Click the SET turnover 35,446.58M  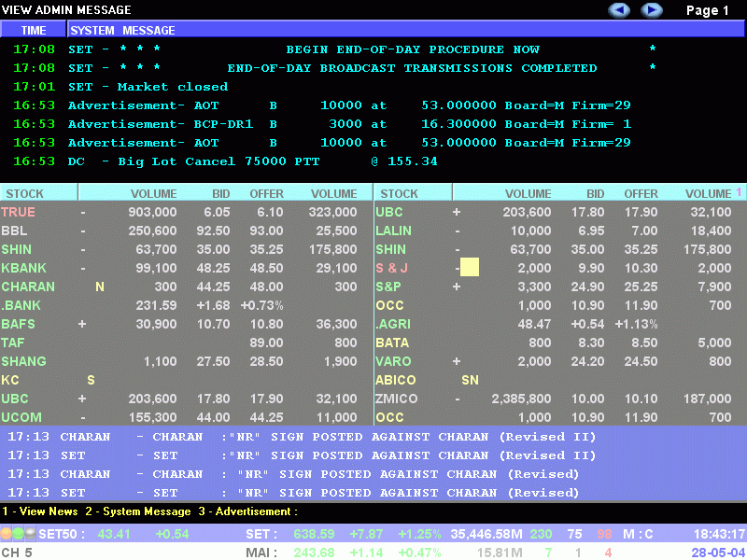coord(486,534)
